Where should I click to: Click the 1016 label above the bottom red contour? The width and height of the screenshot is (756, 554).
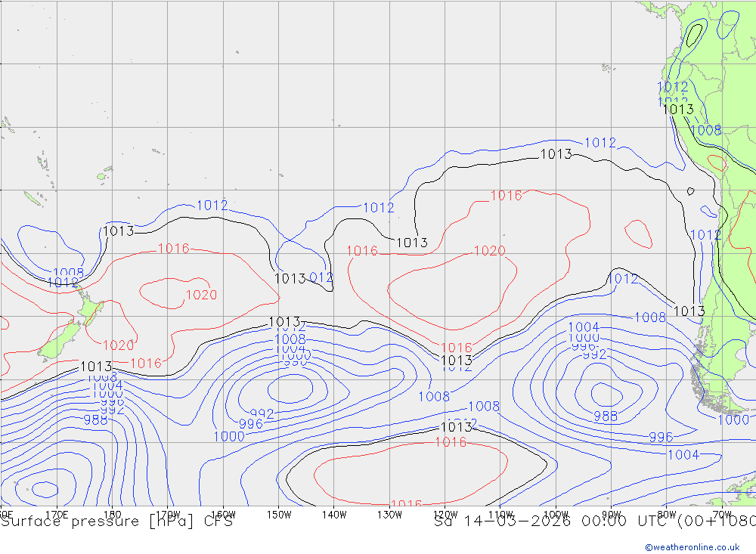tap(451, 442)
